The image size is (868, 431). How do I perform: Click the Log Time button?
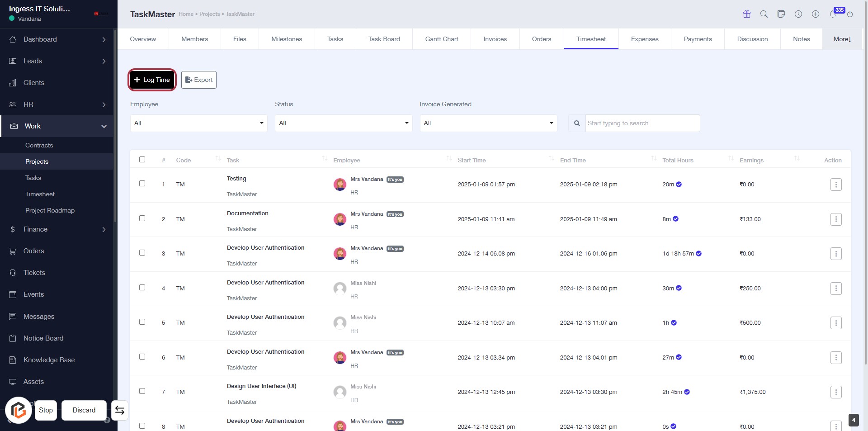(152, 80)
